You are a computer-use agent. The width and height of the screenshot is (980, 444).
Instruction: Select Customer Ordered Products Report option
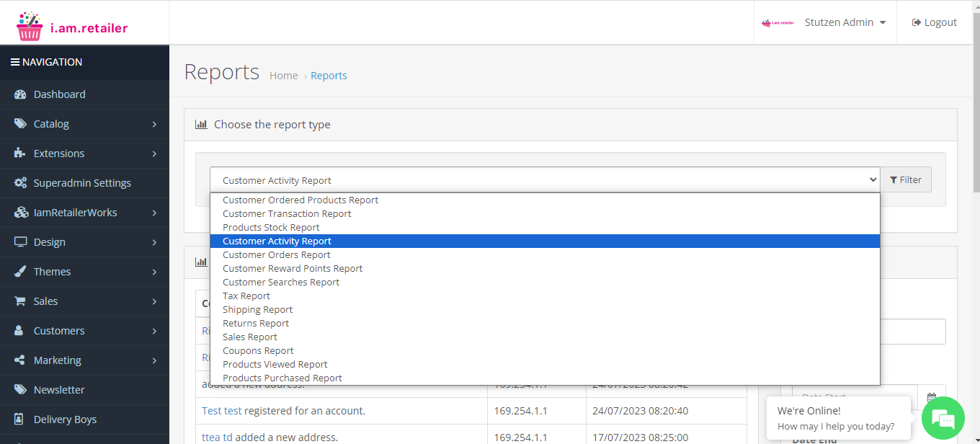[x=545, y=200]
